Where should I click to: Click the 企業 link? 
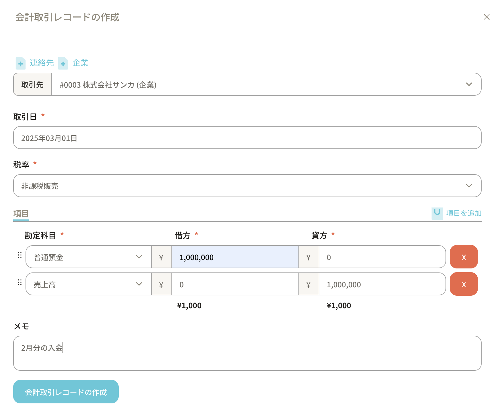click(80, 63)
